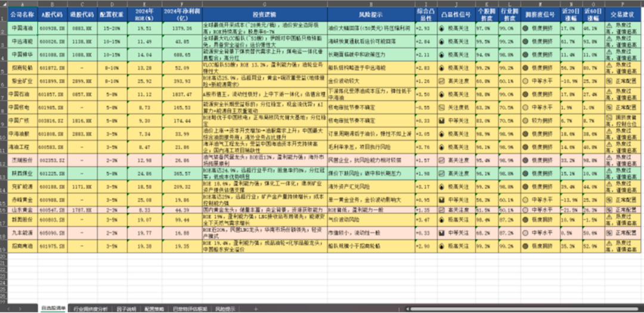Click the 中等关注 icon in 中国广核's row

441,121
